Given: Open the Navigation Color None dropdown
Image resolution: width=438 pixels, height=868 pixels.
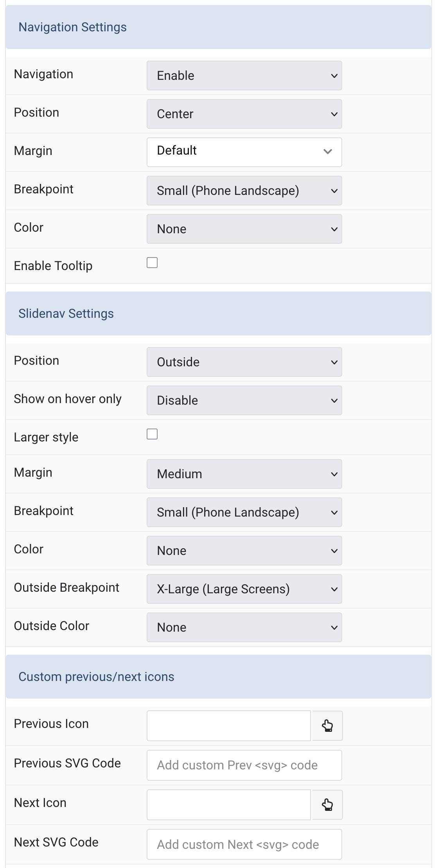Looking at the screenshot, I should (x=244, y=229).
